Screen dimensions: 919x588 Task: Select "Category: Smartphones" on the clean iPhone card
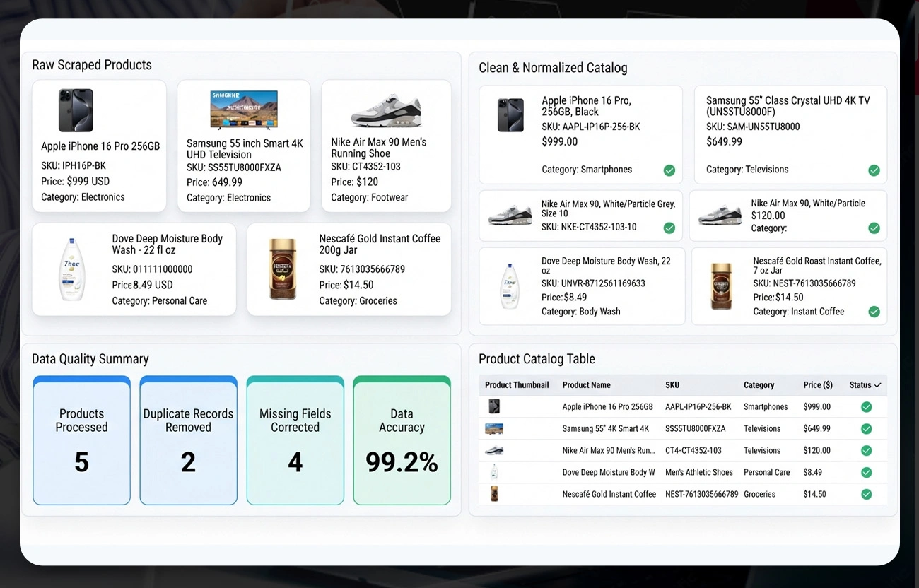[587, 170]
